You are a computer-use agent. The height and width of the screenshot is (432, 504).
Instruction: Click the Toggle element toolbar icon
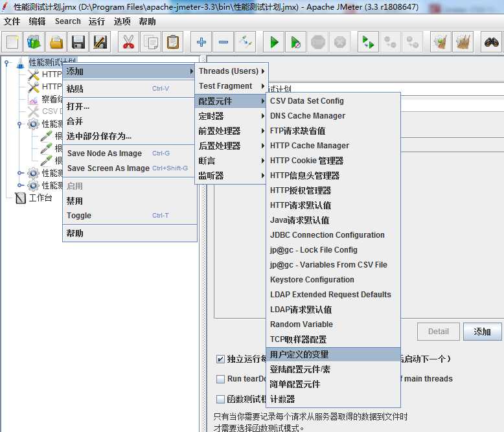[246, 42]
